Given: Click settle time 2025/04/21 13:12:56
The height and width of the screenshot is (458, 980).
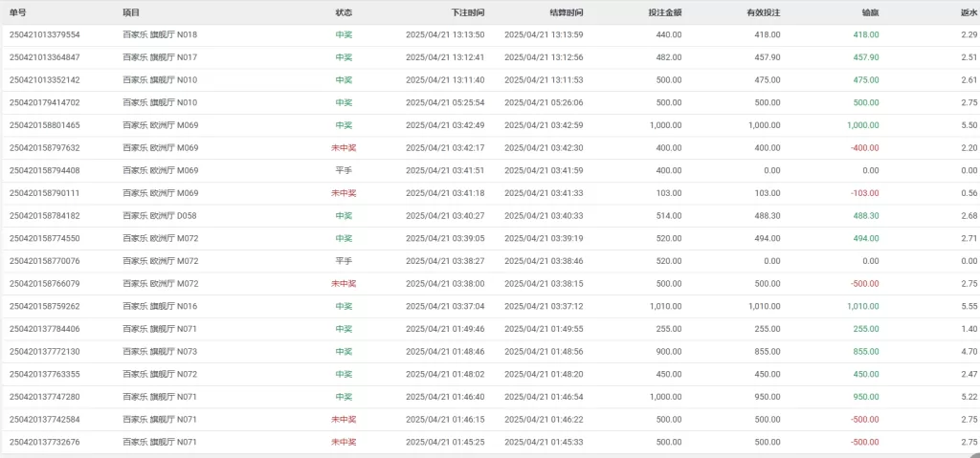Looking at the screenshot, I should [x=544, y=57].
